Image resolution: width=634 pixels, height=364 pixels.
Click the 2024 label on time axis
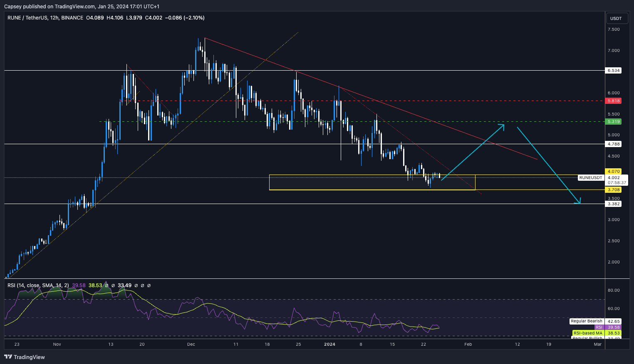(329, 344)
